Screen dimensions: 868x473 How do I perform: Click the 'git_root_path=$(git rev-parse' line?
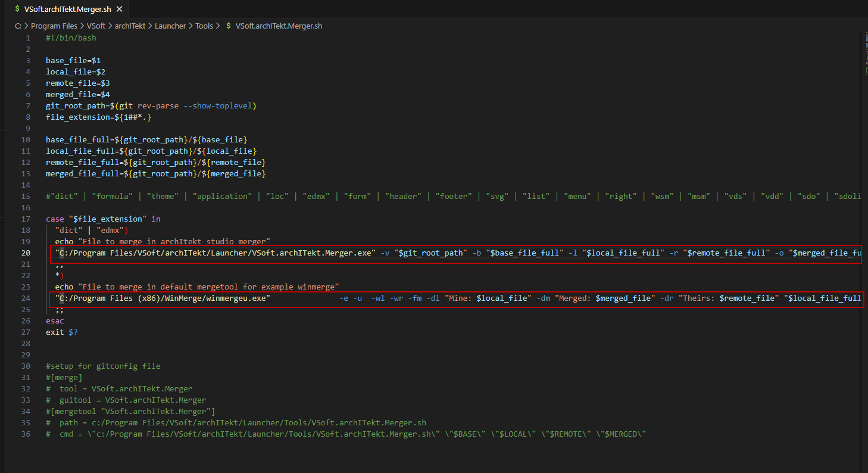click(x=151, y=105)
